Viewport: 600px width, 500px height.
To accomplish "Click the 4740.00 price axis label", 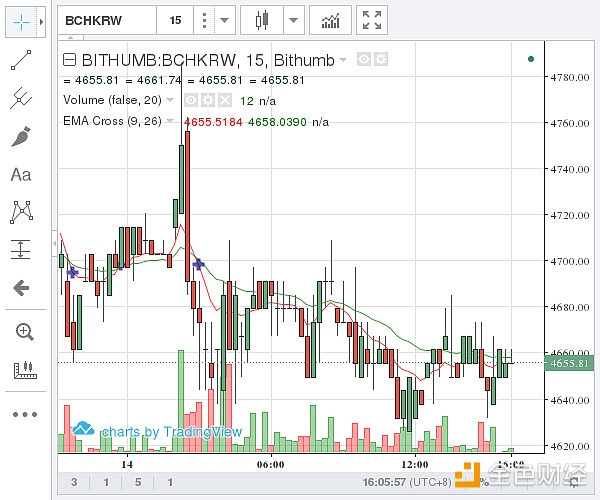I will pos(570,169).
